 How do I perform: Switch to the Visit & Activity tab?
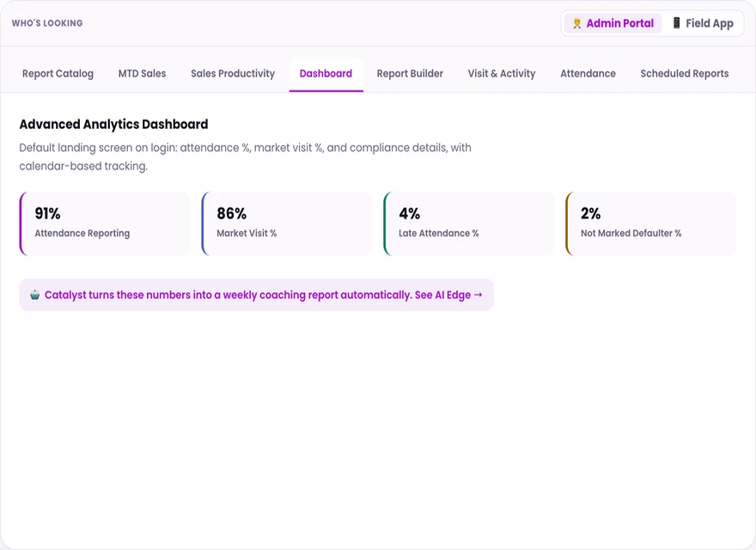502,74
